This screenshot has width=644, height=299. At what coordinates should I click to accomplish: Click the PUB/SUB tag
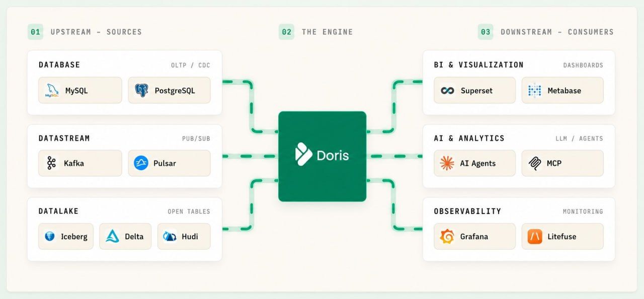click(x=196, y=138)
